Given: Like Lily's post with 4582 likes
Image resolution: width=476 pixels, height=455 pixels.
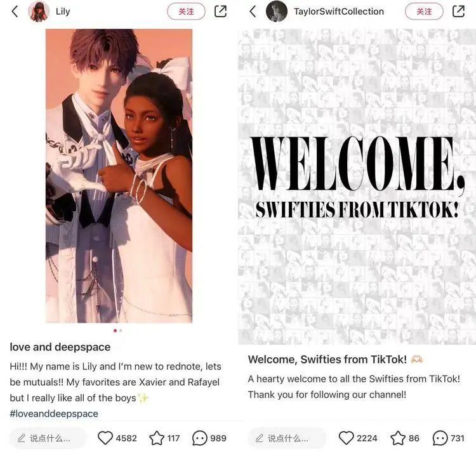Looking at the screenshot, I should coord(105,438).
